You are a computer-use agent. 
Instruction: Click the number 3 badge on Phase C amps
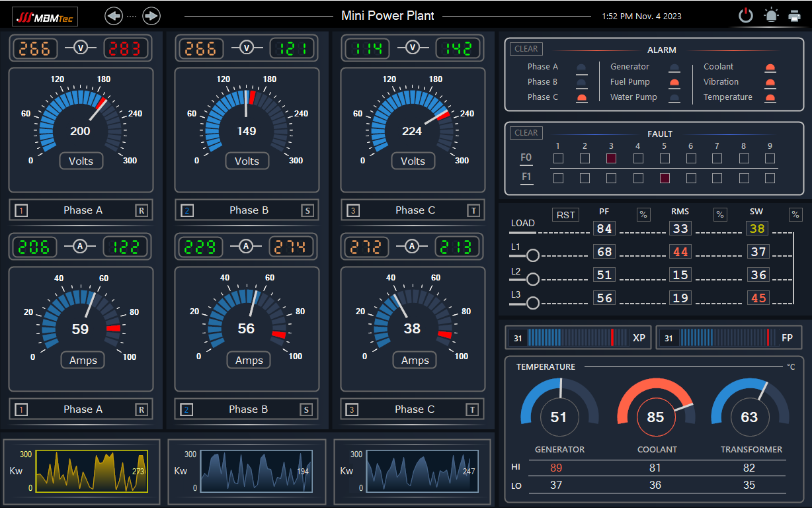(x=353, y=409)
